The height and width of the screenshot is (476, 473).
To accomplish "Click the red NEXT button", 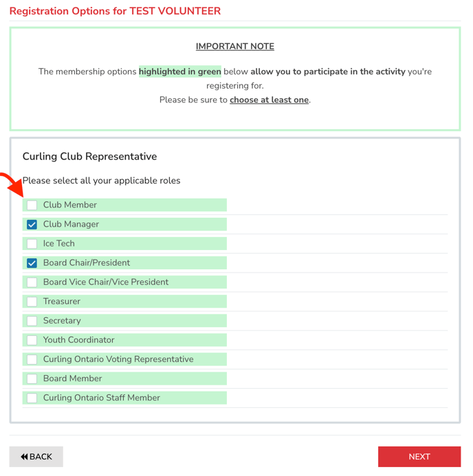I will [x=419, y=457].
